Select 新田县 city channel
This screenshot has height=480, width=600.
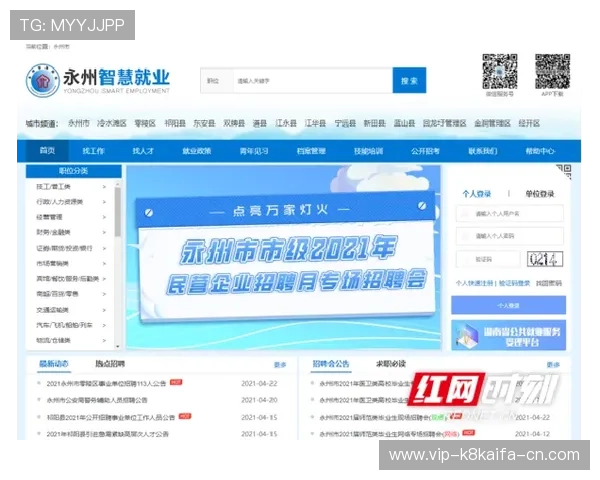point(374,123)
